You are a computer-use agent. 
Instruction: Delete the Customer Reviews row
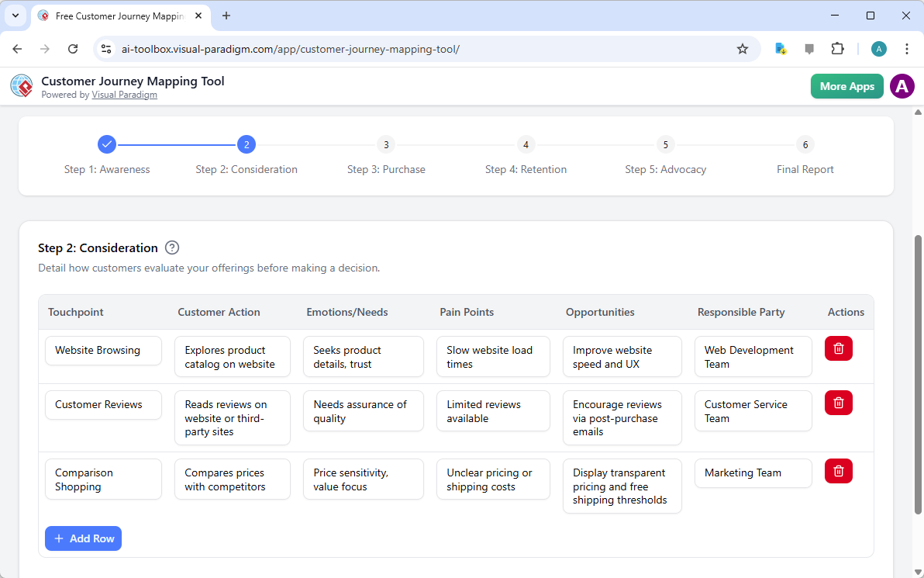(838, 403)
